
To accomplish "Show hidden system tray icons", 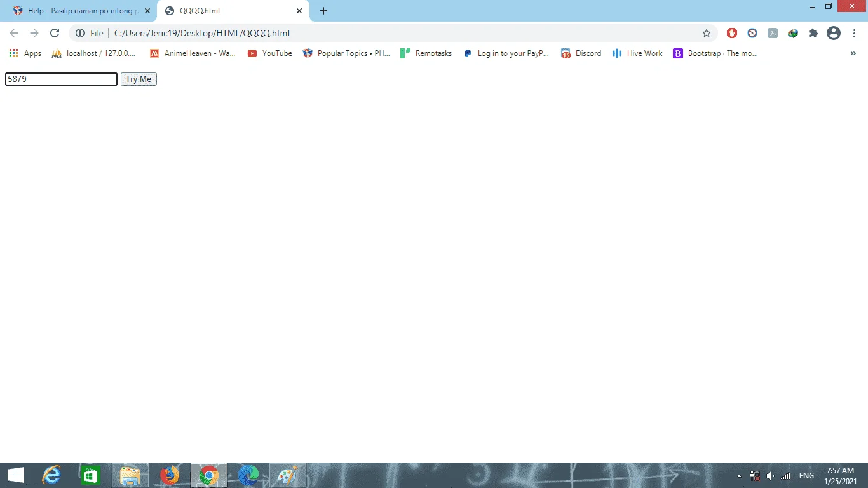I will click(739, 476).
